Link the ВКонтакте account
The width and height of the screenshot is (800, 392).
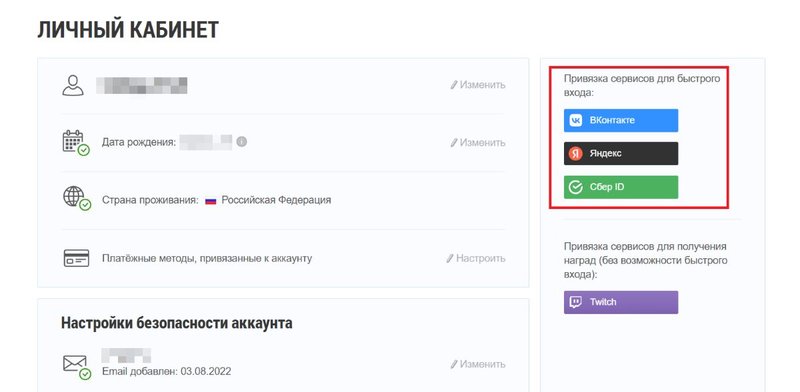tap(621, 120)
